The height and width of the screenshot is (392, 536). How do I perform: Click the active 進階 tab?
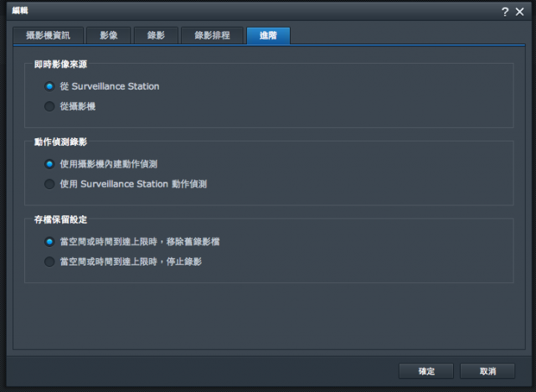click(x=268, y=35)
